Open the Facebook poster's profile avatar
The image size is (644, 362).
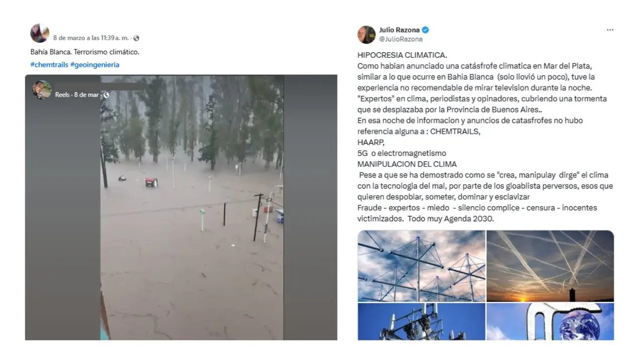coord(40,33)
